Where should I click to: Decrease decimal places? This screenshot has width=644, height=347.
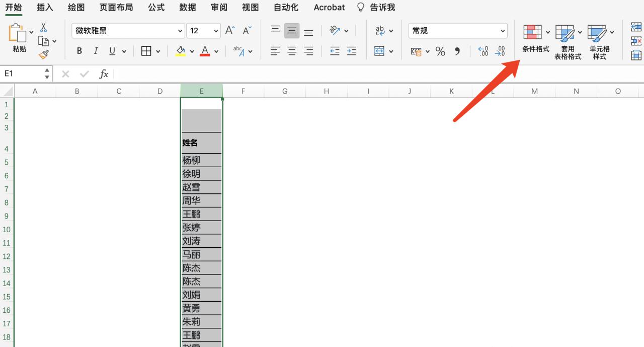click(x=500, y=51)
